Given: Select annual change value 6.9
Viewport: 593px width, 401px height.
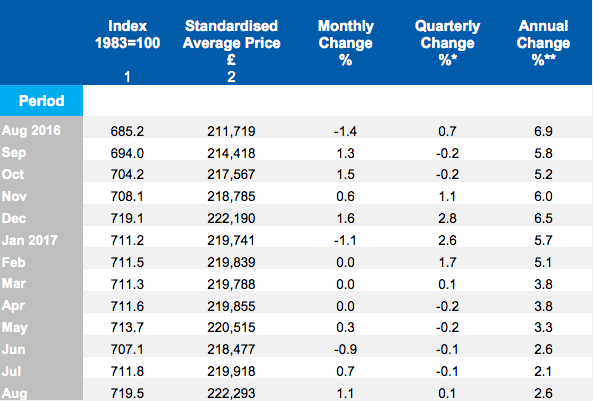Looking at the screenshot, I should 543,131.
